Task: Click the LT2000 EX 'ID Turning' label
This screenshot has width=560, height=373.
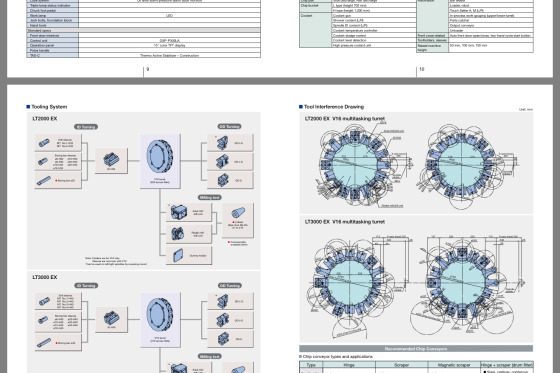Action: (86, 127)
